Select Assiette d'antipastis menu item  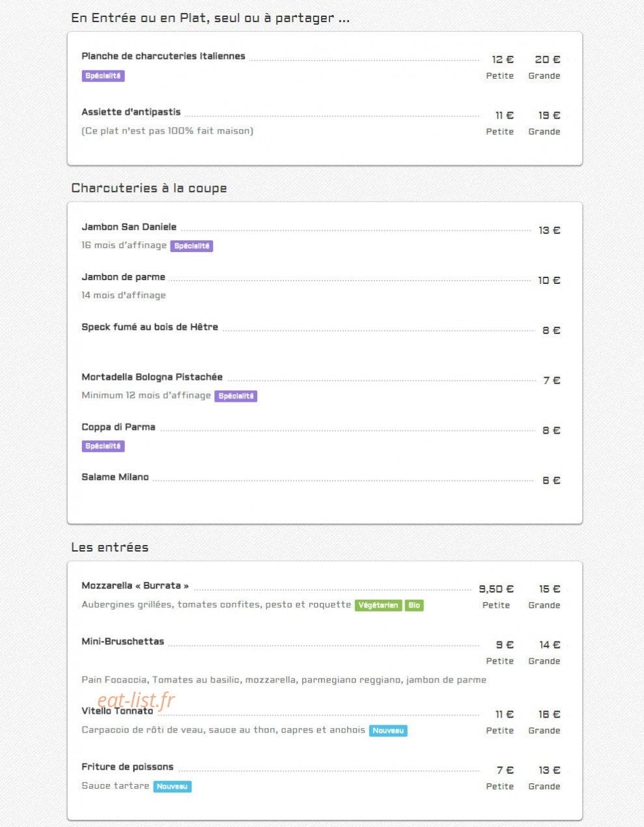click(131, 112)
